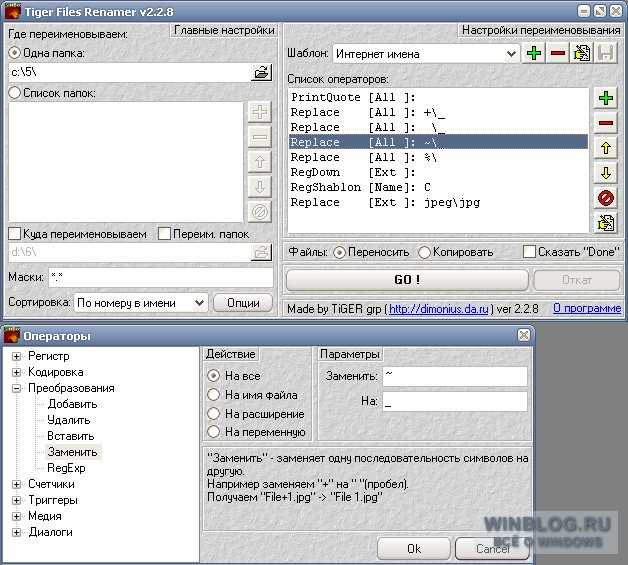Expand the Диалоги tree node
Screen dimensions: 628x565
[16, 532]
